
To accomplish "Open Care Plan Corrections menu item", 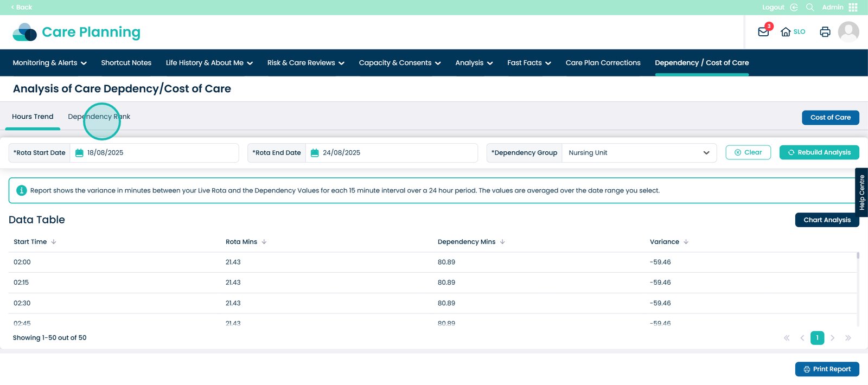I will tap(603, 63).
